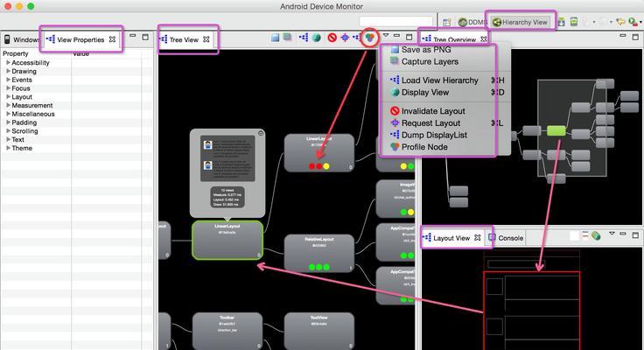
Task: Switch to DDMS perspective
Action: pos(472,22)
